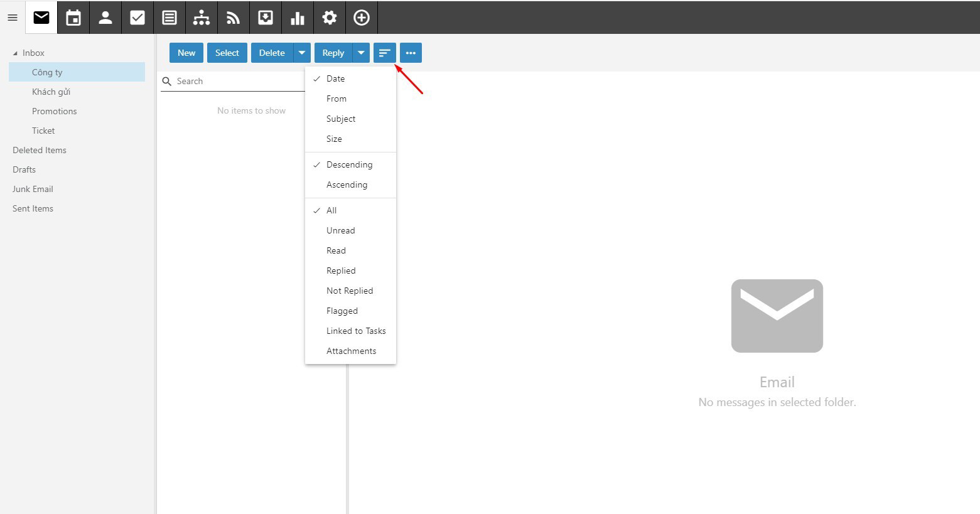Viewport: 980px width, 514px height.
Task: Choose Unread filter option
Action: (x=340, y=230)
